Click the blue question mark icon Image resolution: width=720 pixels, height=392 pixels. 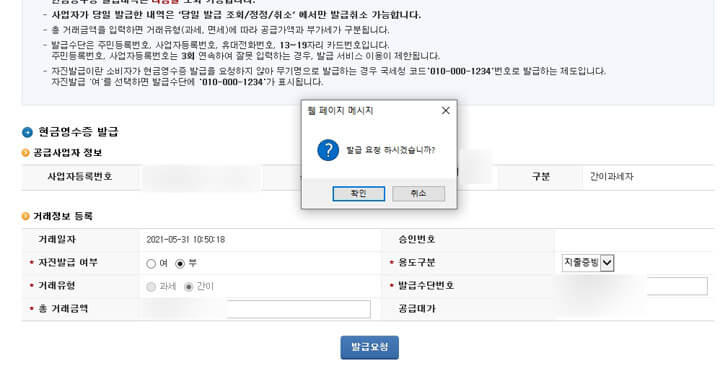tap(328, 150)
